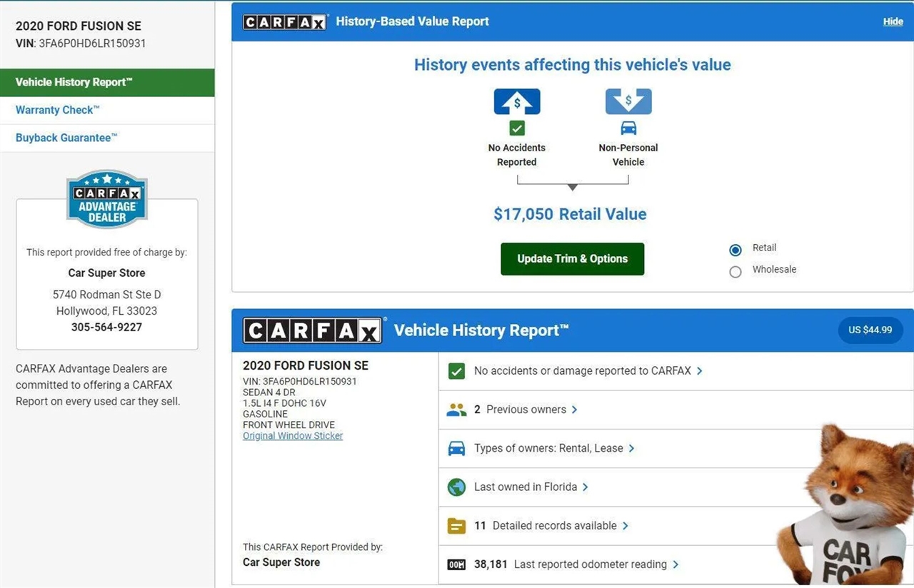Click the US $44.99 price badge

(870, 330)
